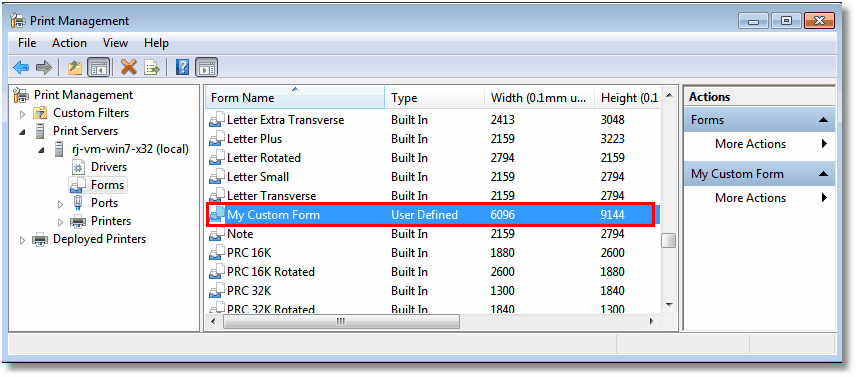Open More Actions submenu under My Custom Form

pyautogui.click(x=759, y=198)
